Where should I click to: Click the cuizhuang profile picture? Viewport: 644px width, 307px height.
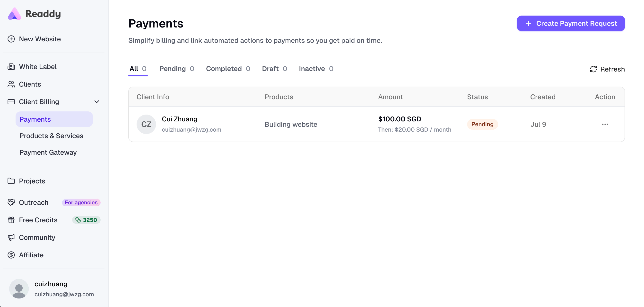(x=19, y=289)
